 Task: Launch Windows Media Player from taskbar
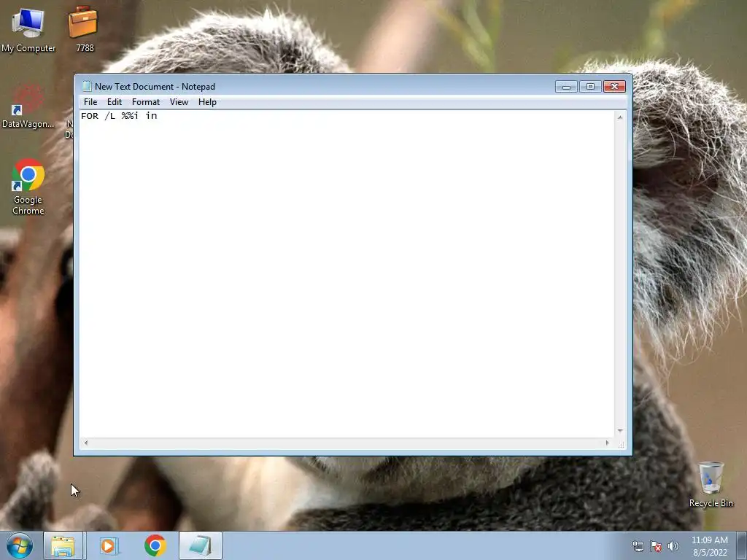coord(109,545)
